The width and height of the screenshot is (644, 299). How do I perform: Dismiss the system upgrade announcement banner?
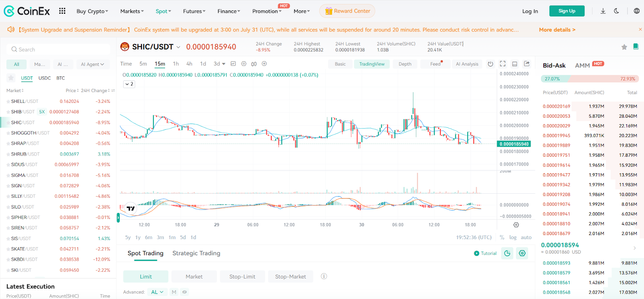640,29
